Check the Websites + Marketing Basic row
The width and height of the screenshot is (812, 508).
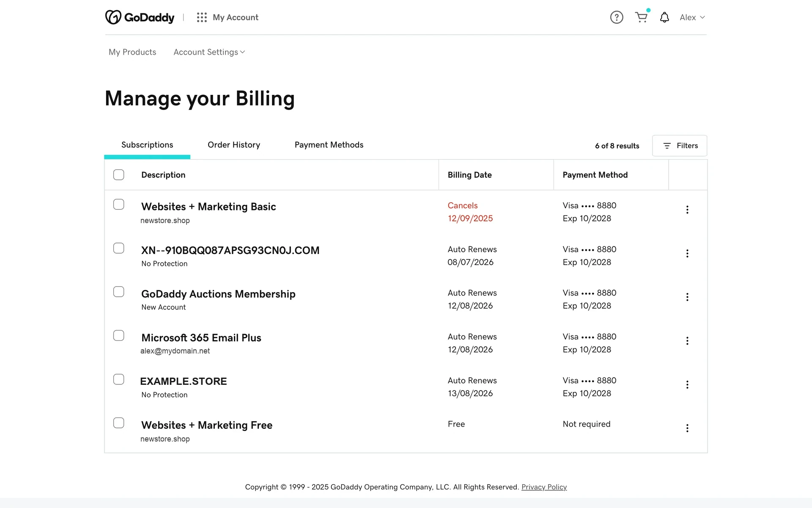point(119,204)
